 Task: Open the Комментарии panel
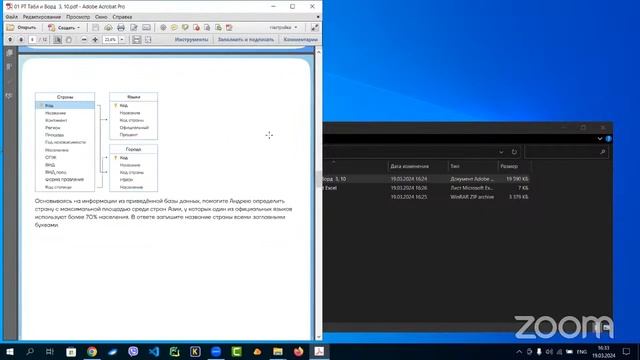(300, 40)
